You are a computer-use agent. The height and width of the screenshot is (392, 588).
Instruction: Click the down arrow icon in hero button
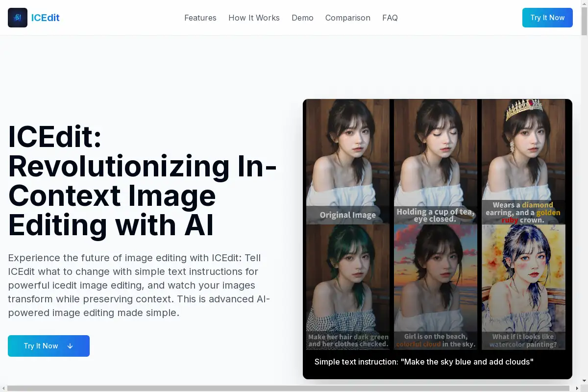70,346
